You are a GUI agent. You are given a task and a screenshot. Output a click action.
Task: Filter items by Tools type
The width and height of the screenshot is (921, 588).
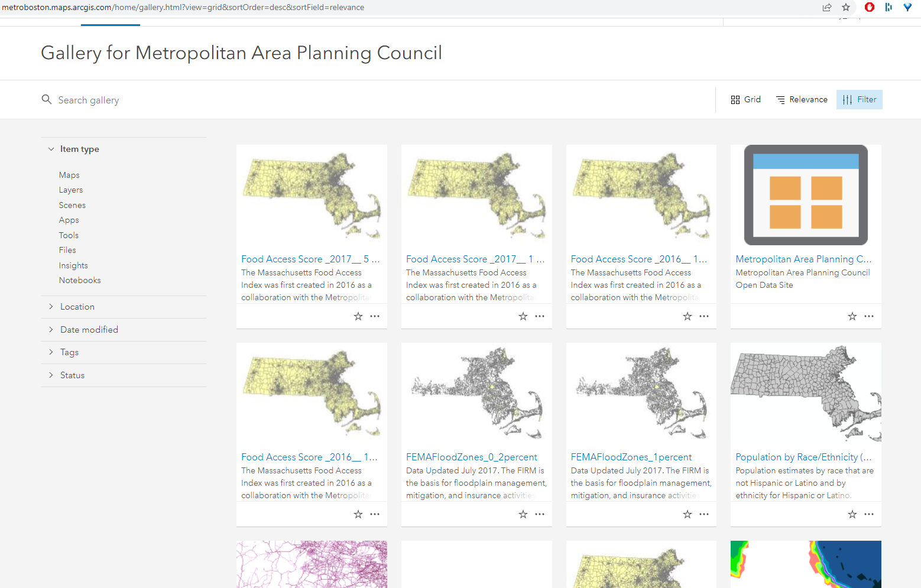(69, 235)
